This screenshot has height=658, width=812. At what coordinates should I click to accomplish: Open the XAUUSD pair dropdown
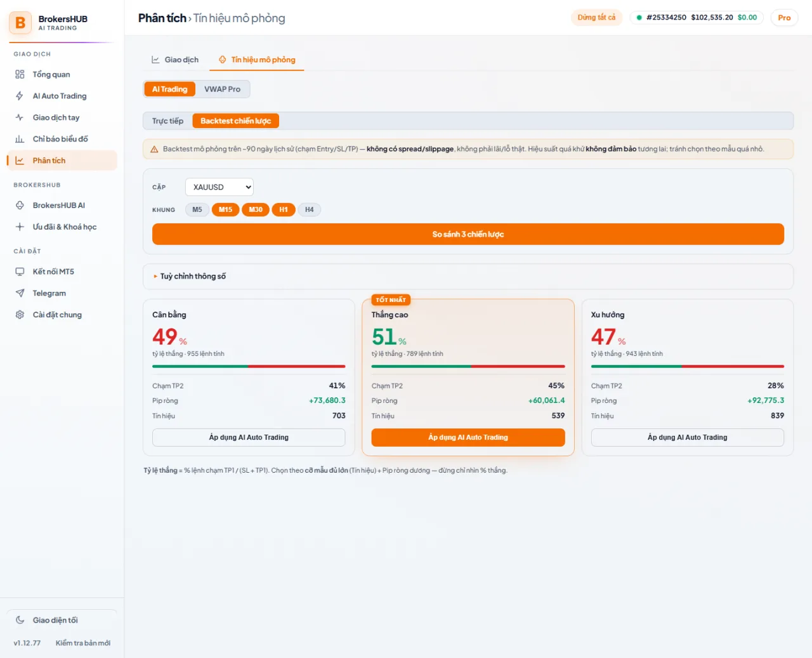[x=219, y=187]
